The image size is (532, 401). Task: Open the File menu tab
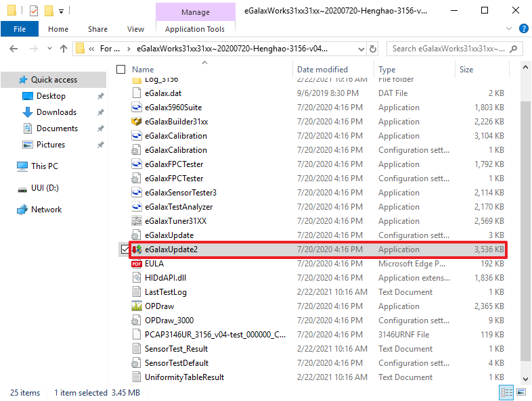point(20,29)
